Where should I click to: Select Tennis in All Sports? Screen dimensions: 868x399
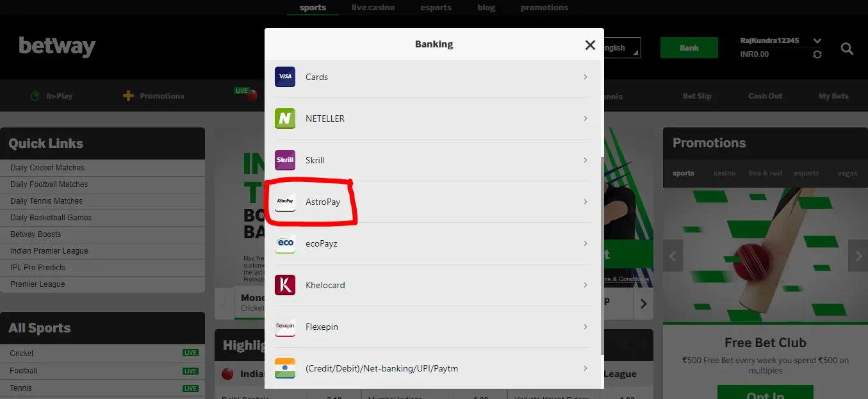pos(102,388)
